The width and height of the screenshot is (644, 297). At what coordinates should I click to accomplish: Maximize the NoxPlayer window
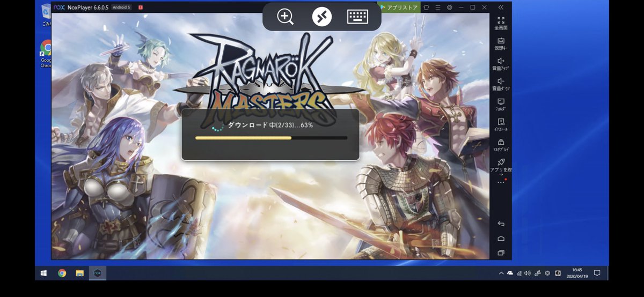point(472,8)
